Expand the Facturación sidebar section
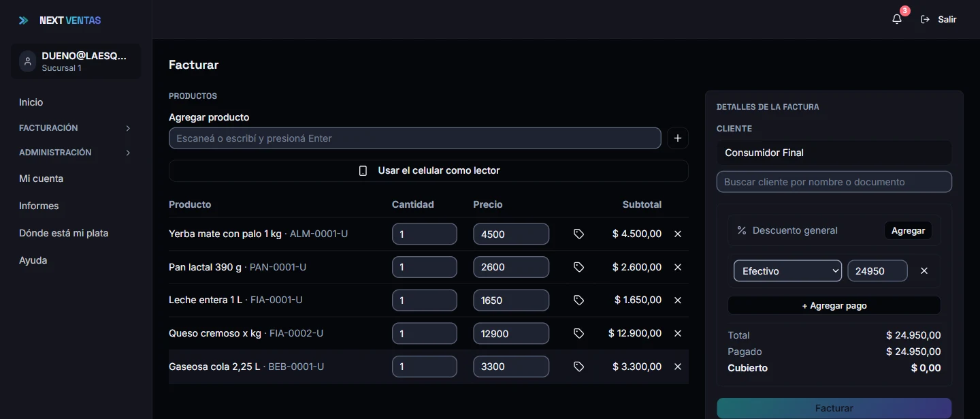This screenshot has width=980, height=419. pos(76,128)
